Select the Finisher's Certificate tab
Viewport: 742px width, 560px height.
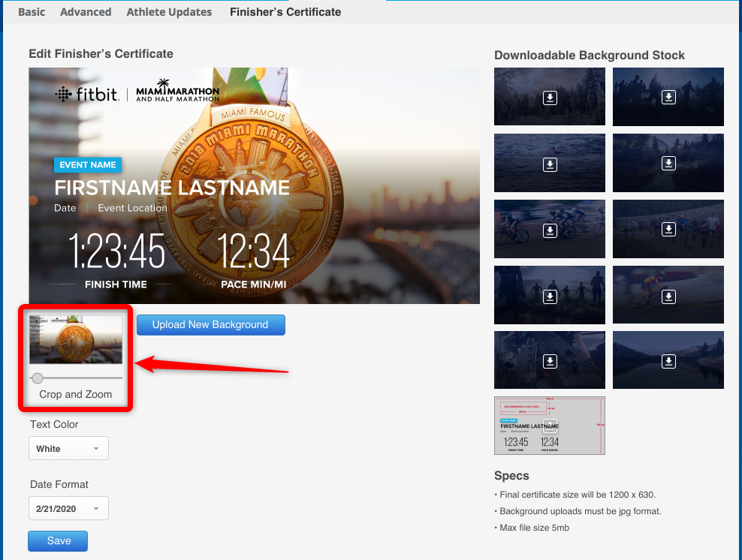tap(285, 12)
